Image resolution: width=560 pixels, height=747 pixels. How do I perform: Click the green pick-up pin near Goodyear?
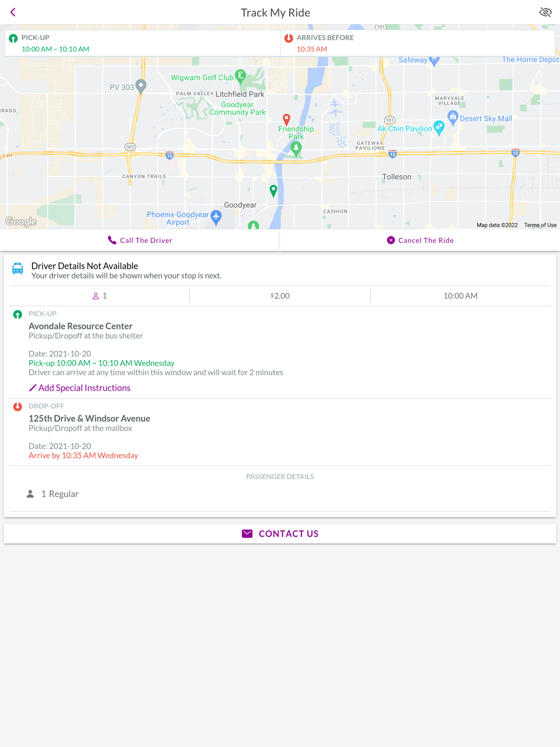[x=273, y=191]
